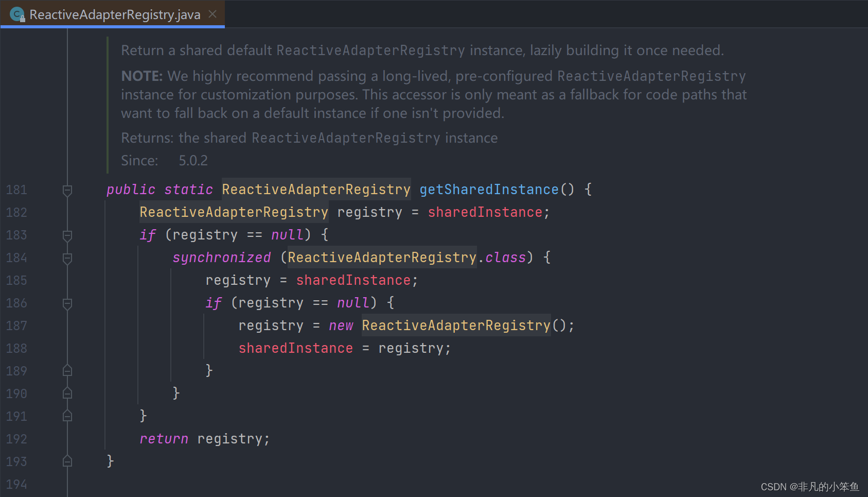Click sharedInstance on line 185
The image size is (868, 497).
(x=353, y=280)
